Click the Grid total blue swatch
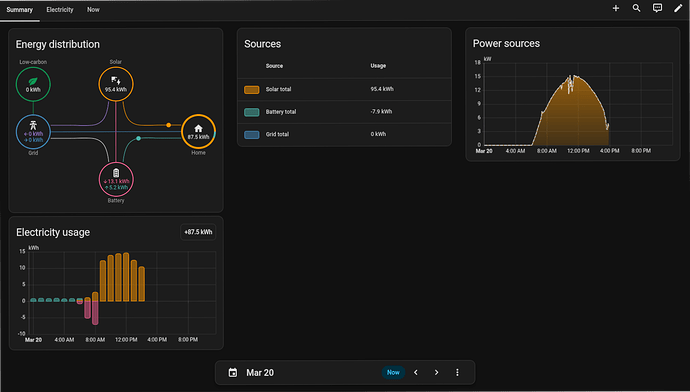Viewport: 690px width, 392px height. click(x=252, y=135)
